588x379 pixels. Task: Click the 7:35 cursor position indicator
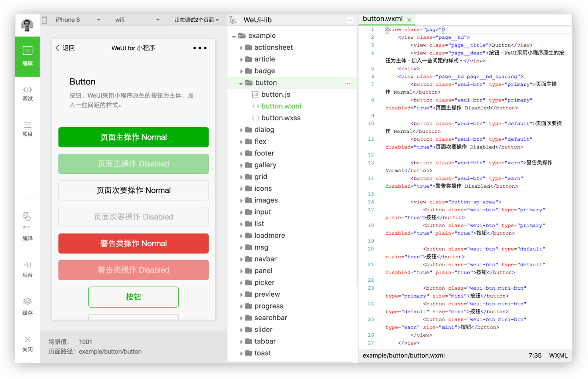coord(535,355)
